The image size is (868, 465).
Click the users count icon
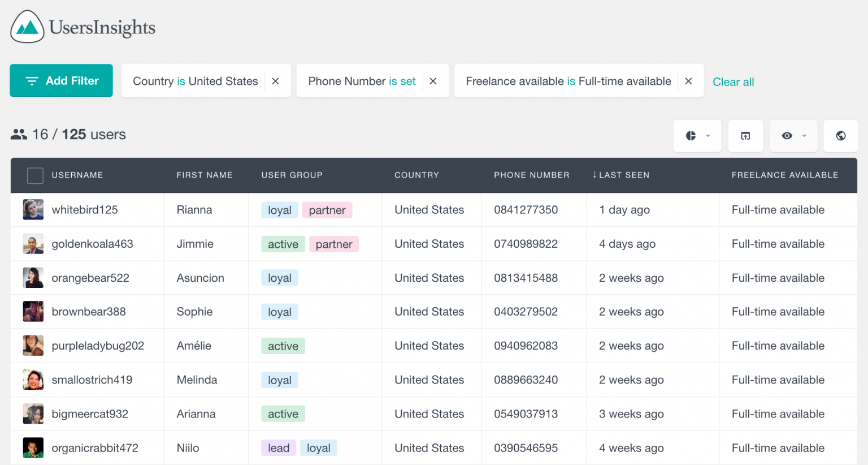(19, 134)
